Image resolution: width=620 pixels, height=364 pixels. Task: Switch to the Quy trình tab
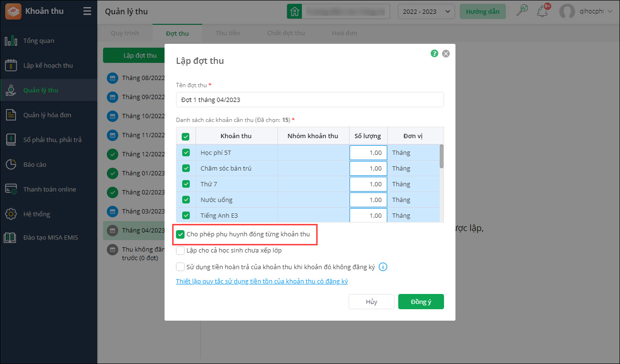[x=125, y=33]
